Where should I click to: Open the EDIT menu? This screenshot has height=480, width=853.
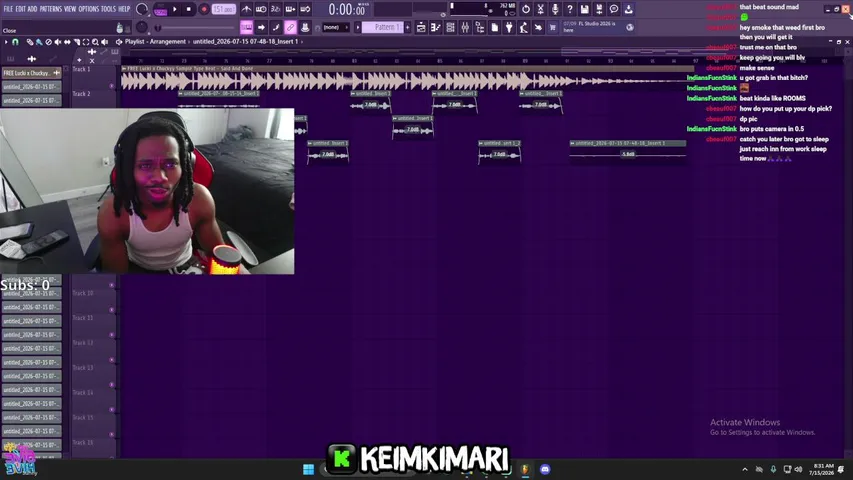coord(21,9)
